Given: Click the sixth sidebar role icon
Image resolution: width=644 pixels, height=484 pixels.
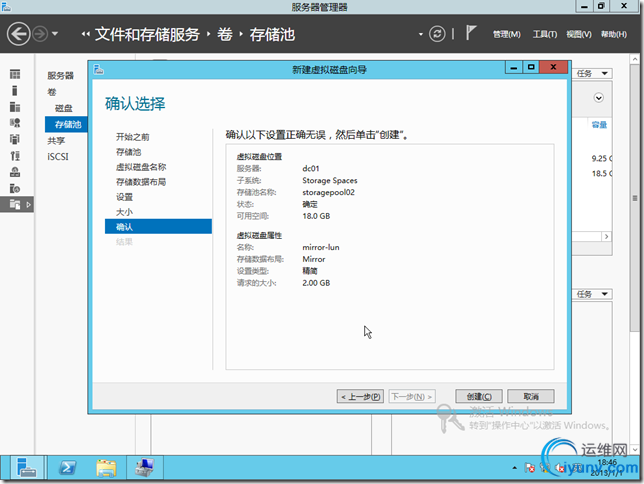Looking at the screenshot, I should tap(15, 156).
